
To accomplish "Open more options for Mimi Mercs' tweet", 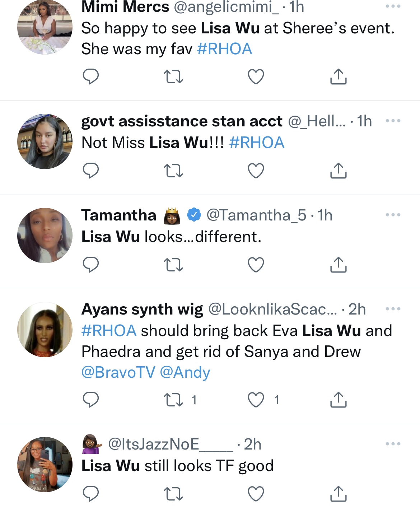I will point(393,6).
